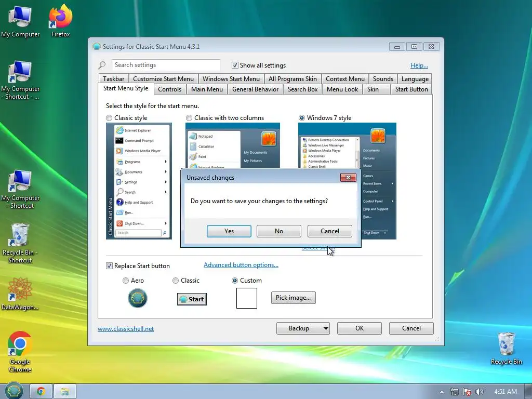Image resolution: width=532 pixels, height=399 pixels.
Task: Open the Recycle Bin - Shortcut icon
Action: (x=20, y=243)
